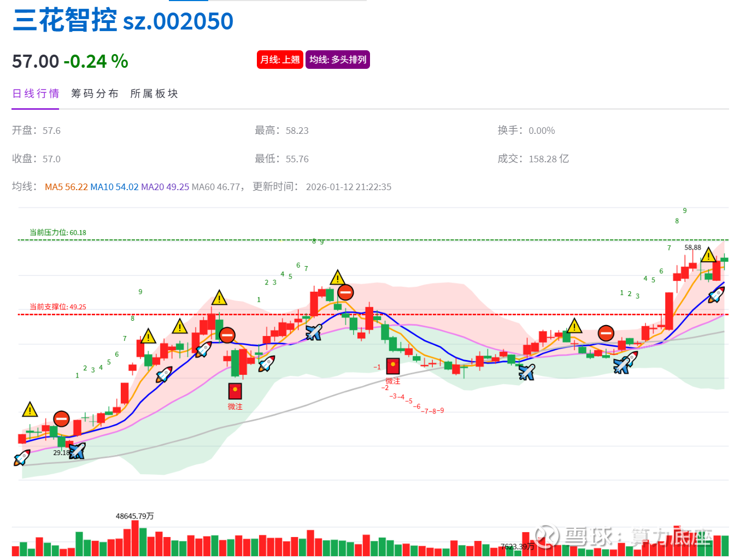The width and height of the screenshot is (734, 560).
Task: Click the airplane icon next to the 29.18 low label
Action: click(78, 451)
